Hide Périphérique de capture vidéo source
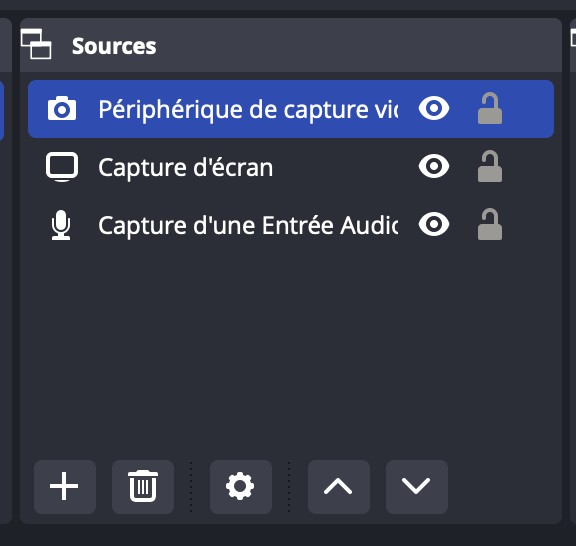This screenshot has height=546, width=576. pos(434,108)
